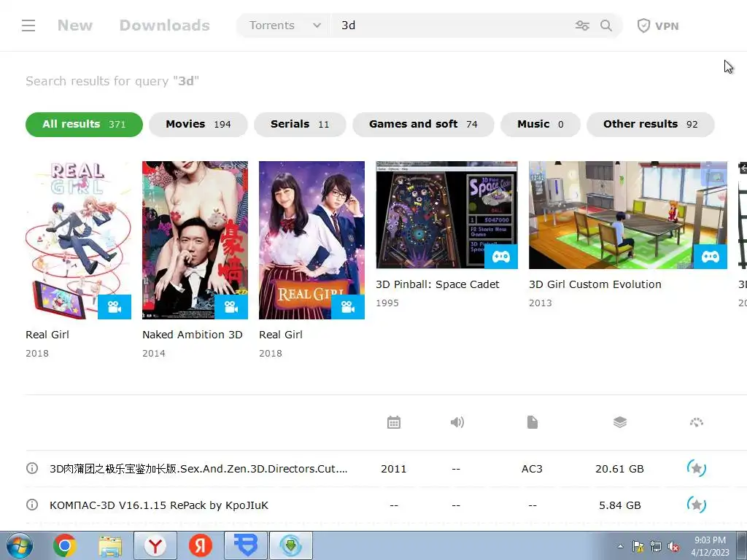
Task: Click the size layers column icon
Action: [x=620, y=422]
